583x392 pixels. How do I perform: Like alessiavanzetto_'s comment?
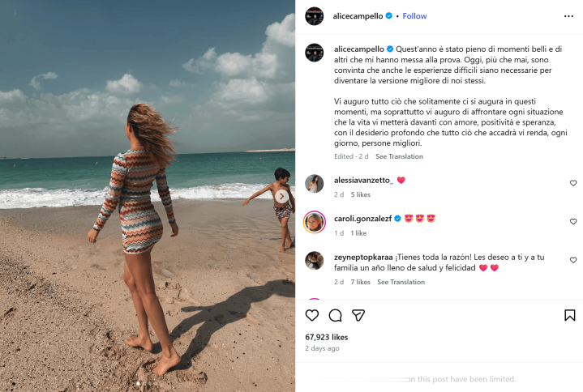pyautogui.click(x=573, y=183)
